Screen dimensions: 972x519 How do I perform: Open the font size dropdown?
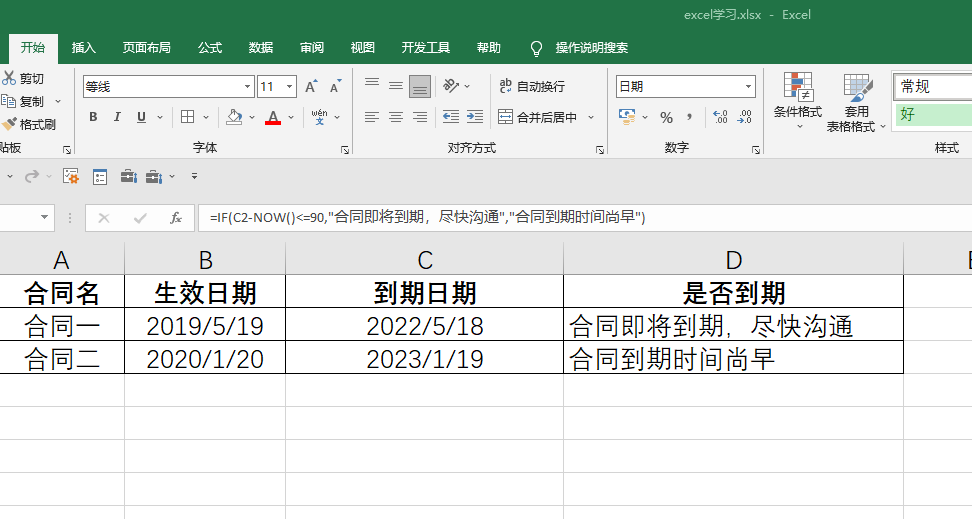289,87
